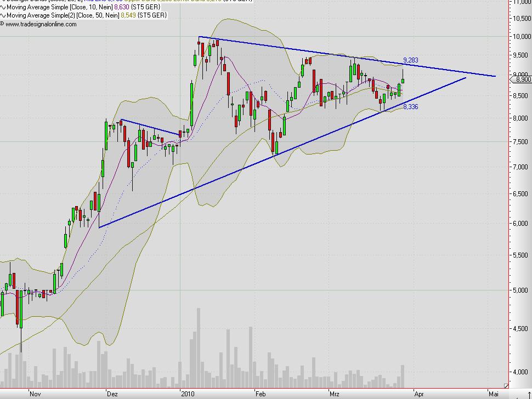Click the 6,500 price axis label
532x399 pixels.
522,194
